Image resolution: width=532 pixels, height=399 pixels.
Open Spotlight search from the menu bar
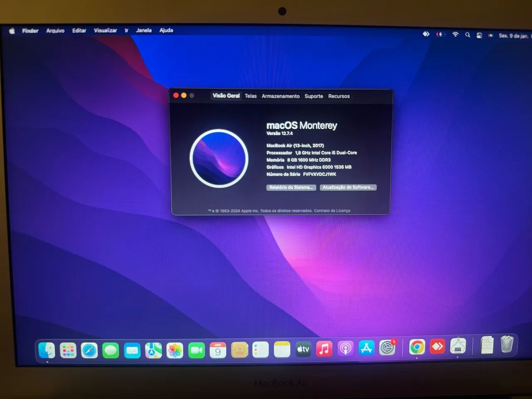pos(468,35)
